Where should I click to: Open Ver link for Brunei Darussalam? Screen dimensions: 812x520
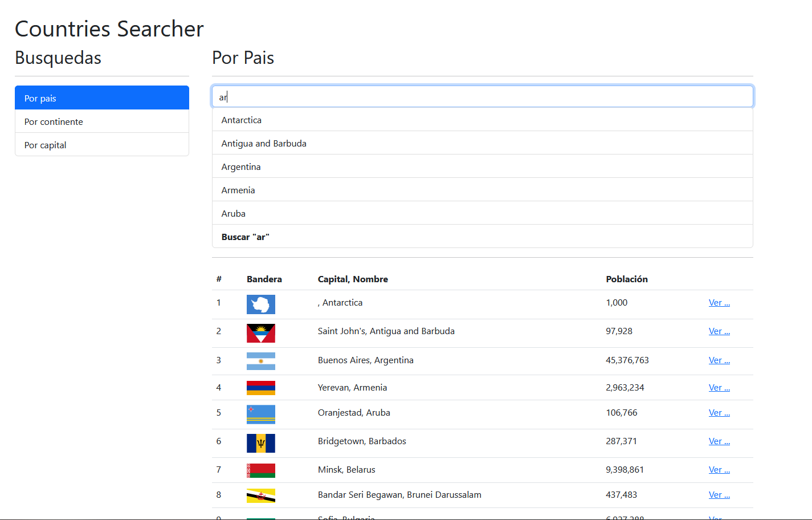click(719, 495)
